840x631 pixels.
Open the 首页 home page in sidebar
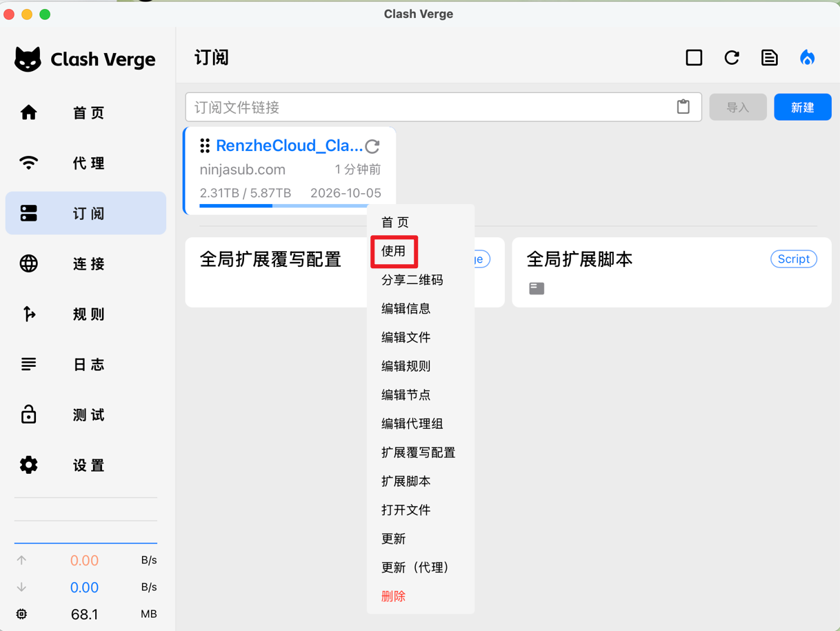tap(86, 112)
